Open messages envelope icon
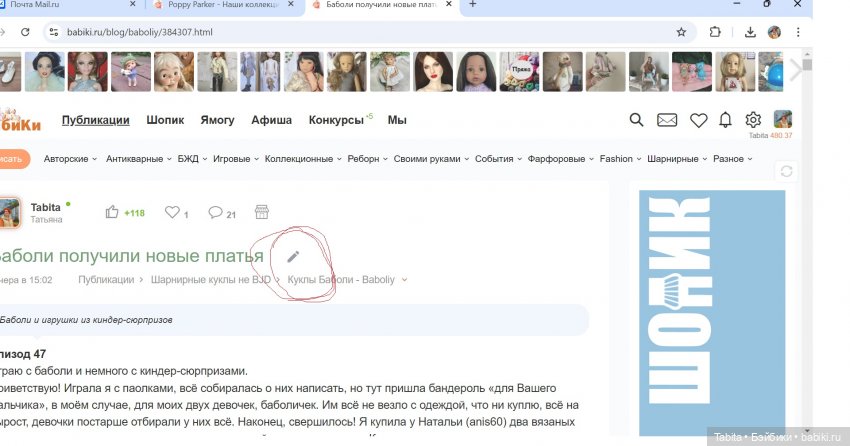This screenshot has height=446, width=850. click(x=667, y=120)
